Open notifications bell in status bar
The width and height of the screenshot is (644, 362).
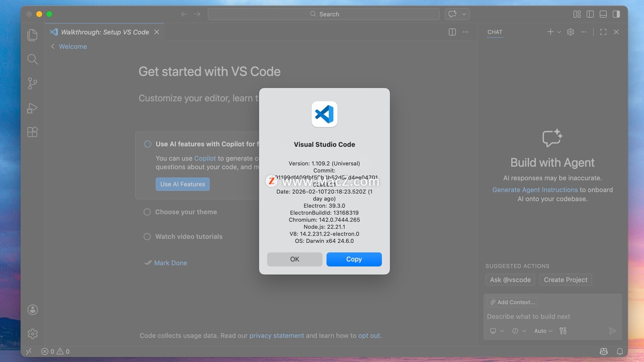[620, 351]
